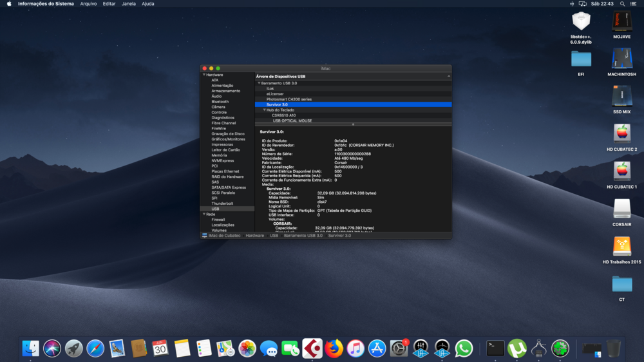Open Firefox from the dock
The height and width of the screenshot is (362, 644).
coord(334,348)
